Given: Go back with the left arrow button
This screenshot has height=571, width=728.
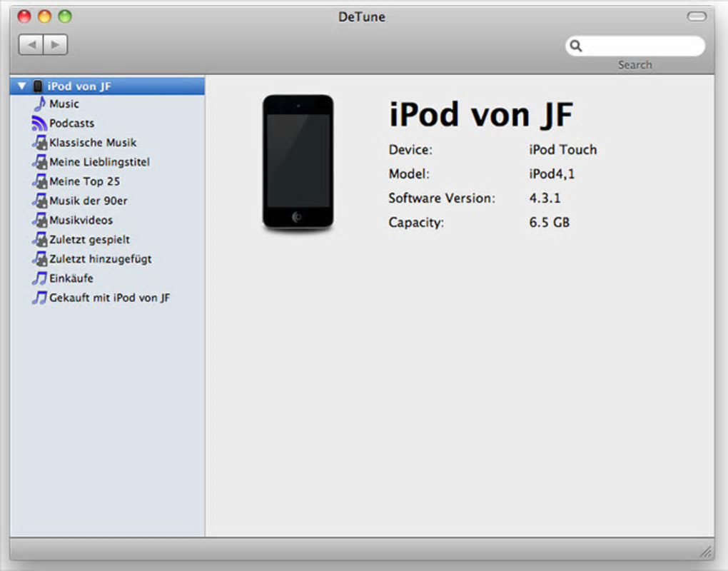Looking at the screenshot, I should 31,44.
